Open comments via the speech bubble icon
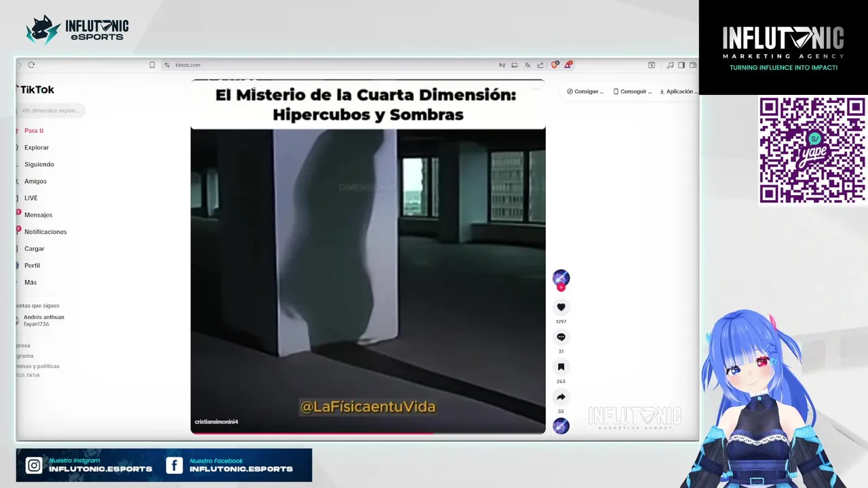This screenshot has width=868, height=488. (561, 337)
